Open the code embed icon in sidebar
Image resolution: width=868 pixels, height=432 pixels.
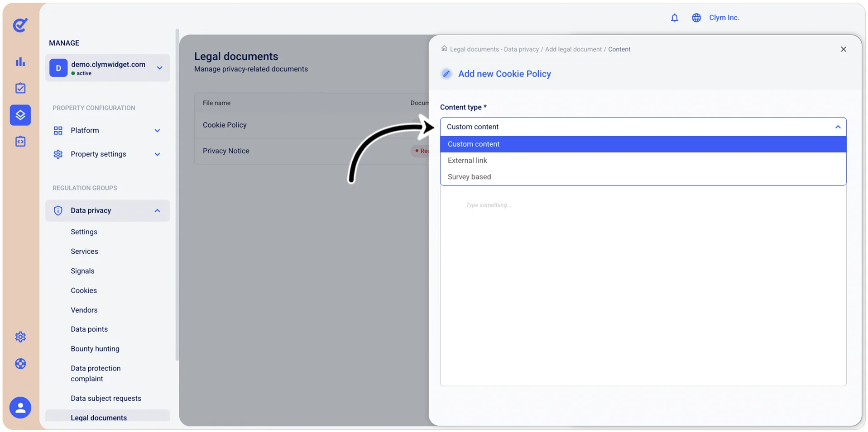(x=20, y=142)
